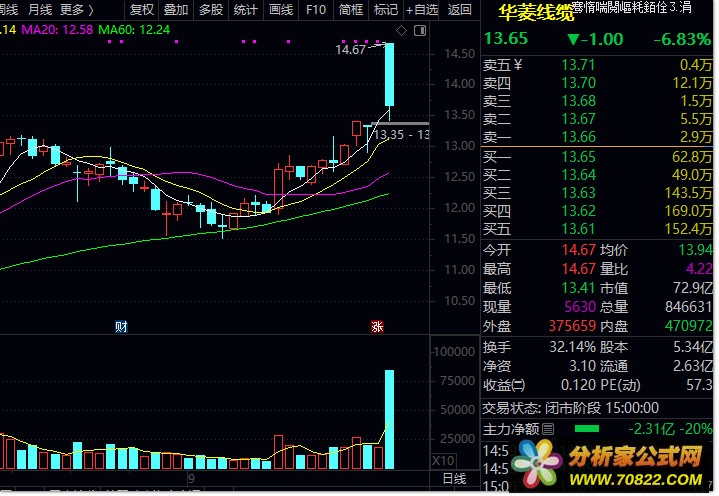Image resolution: width=719 pixels, height=496 pixels.
Task: Click the 换手 rate 32.14%
Action: tap(573, 347)
